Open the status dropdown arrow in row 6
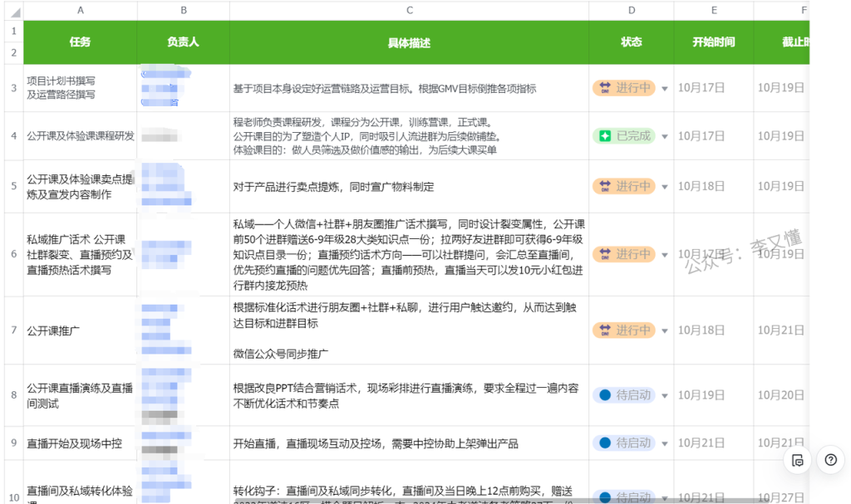This screenshot has width=851, height=504. point(664,255)
